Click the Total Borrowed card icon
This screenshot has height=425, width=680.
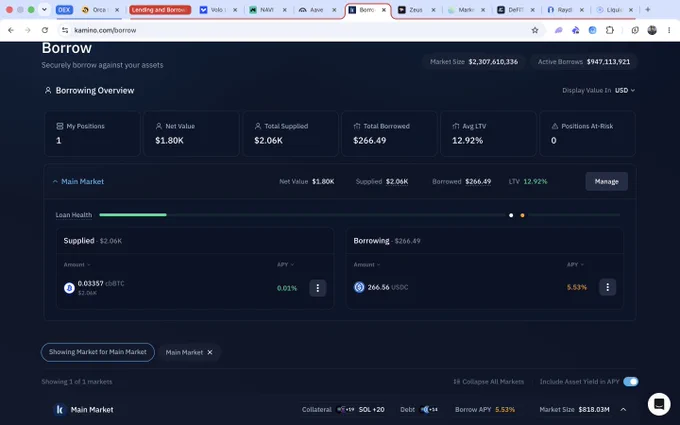pyautogui.click(x=357, y=126)
